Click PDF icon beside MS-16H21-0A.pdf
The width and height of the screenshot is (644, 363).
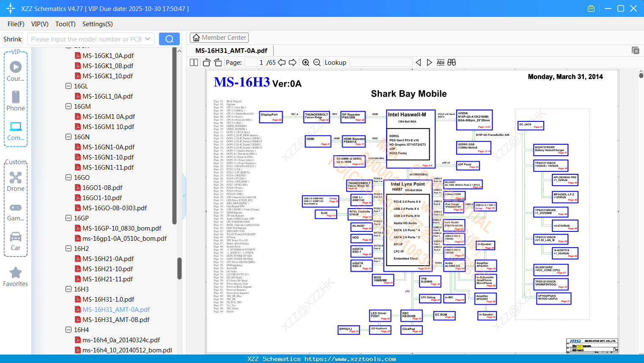click(x=78, y=258)
